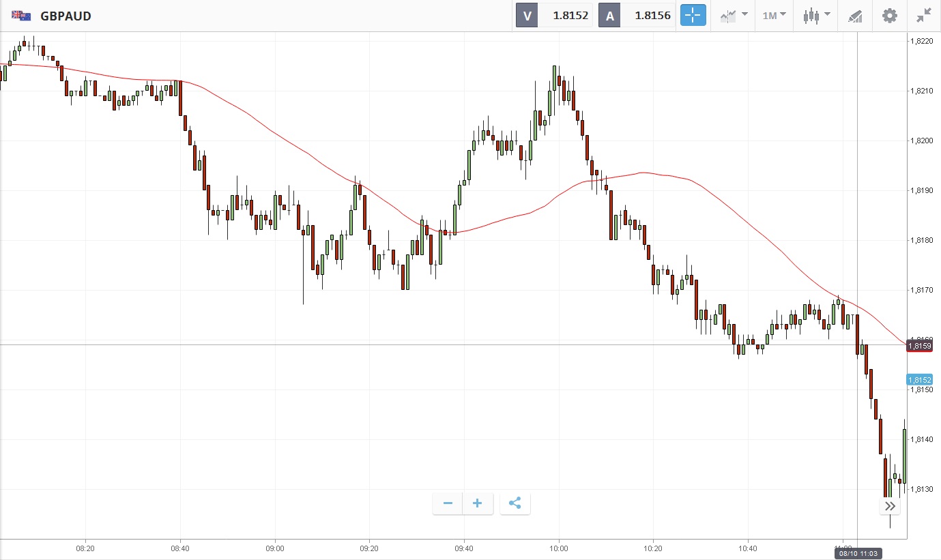Click the 1,8150 price axis label
941x560 pixels.
click(x=921, y=389)
